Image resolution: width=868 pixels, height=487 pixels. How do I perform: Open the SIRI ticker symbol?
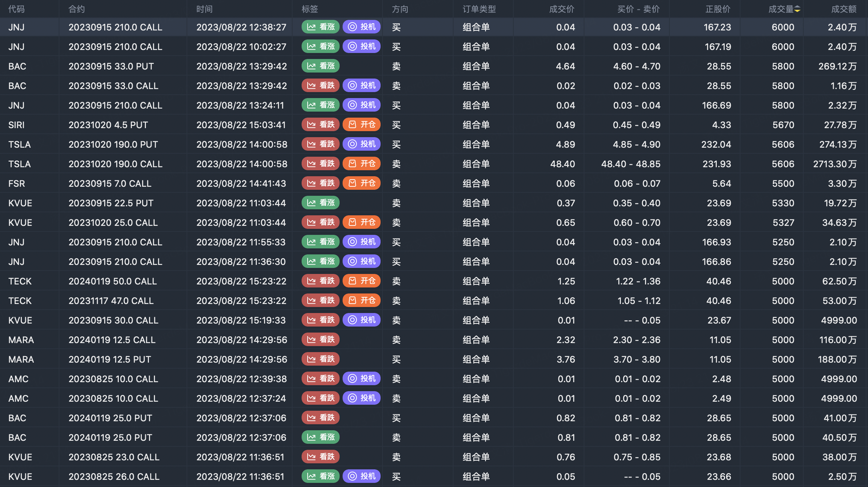click(x=17, y=125)
